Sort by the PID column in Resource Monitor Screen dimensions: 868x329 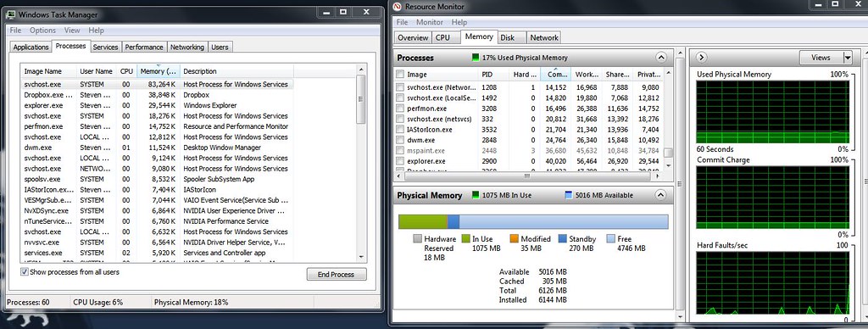494,75
